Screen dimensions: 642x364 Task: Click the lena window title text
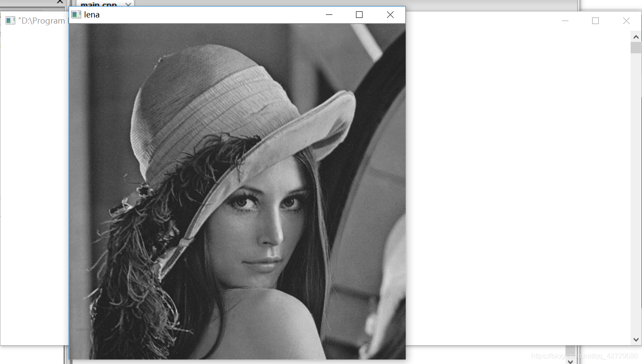(92, 14)
